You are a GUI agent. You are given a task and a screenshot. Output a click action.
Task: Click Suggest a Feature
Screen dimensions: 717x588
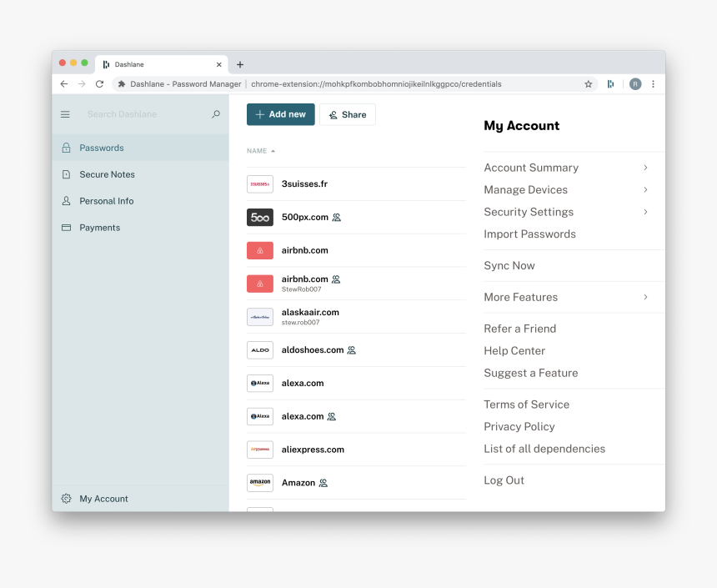[531, 373]
